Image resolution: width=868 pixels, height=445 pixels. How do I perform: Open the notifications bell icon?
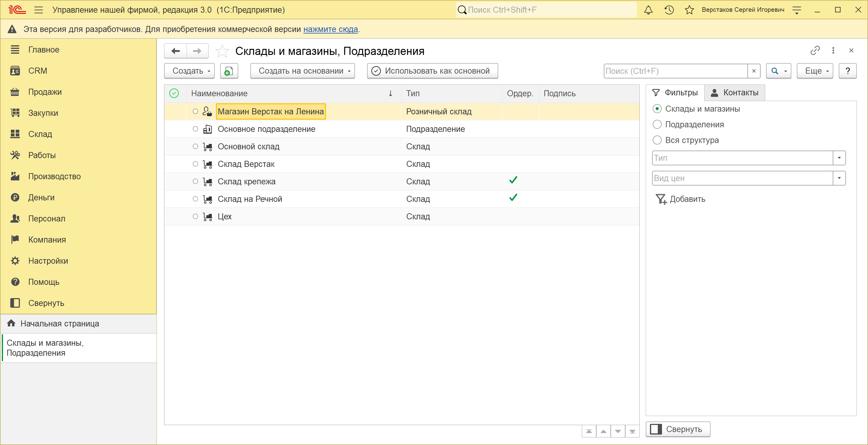[648, 10]
